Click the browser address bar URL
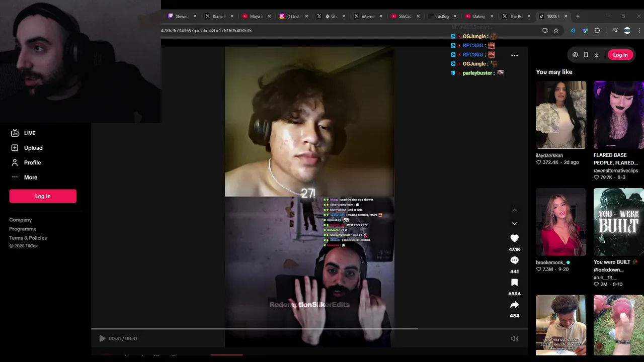 pos(206,31)
